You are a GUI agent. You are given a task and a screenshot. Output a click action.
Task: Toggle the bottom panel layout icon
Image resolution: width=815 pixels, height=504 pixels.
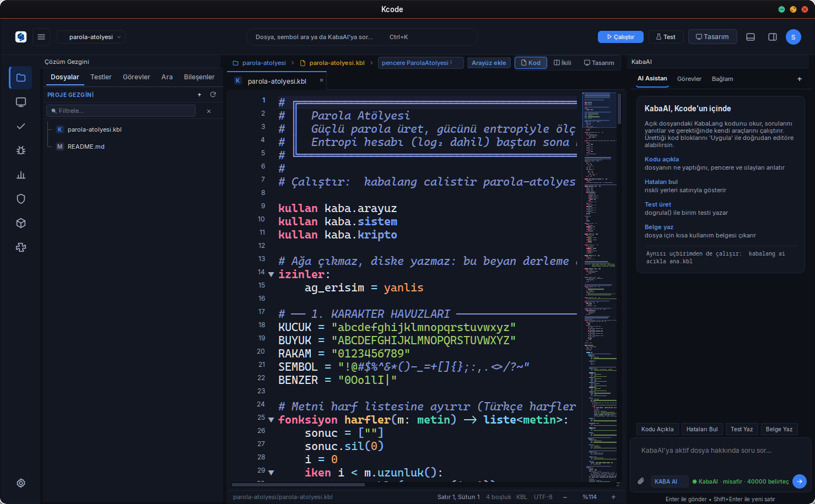751,37
